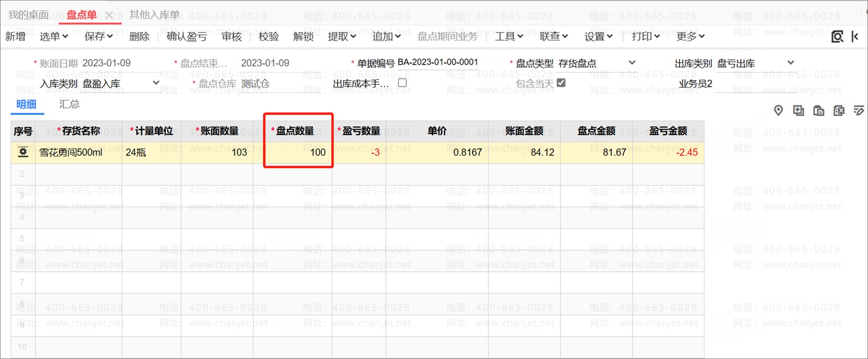Image resolution: width=868 pixels, height=359 pixels.
Task: Click the 账面金额 cell 84.12
Action: (x=525, y=152)
